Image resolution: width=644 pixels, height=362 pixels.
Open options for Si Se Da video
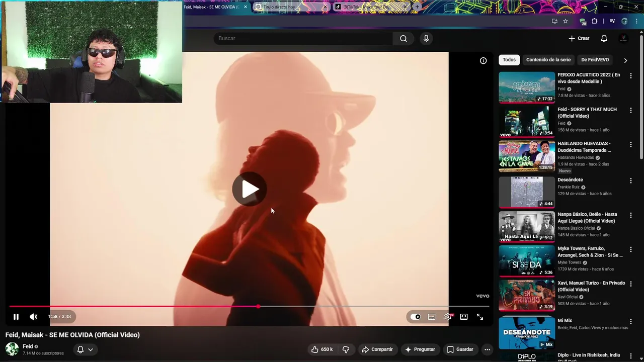pyautogui.click(x=631, y=249)
